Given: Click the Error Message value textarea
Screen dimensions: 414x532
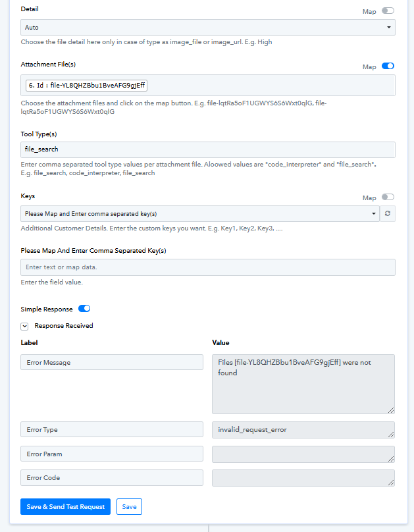Looking at the screenshot, I should coord(303,384).
